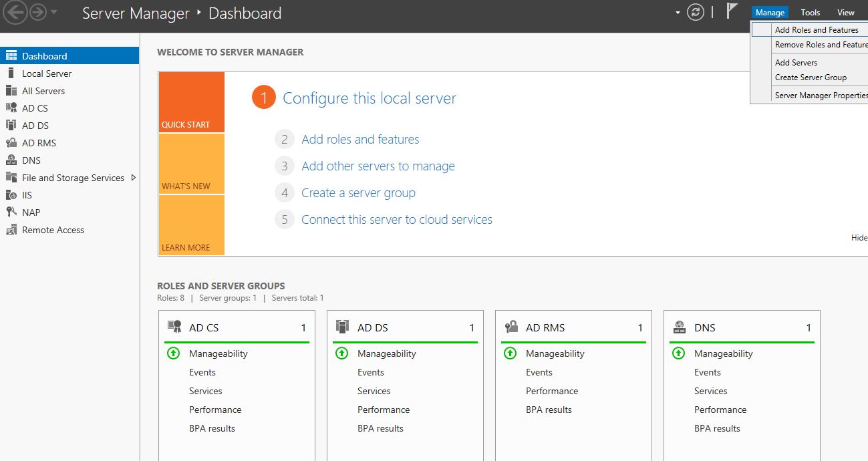Click the QUICK START tile

[191, 102]
